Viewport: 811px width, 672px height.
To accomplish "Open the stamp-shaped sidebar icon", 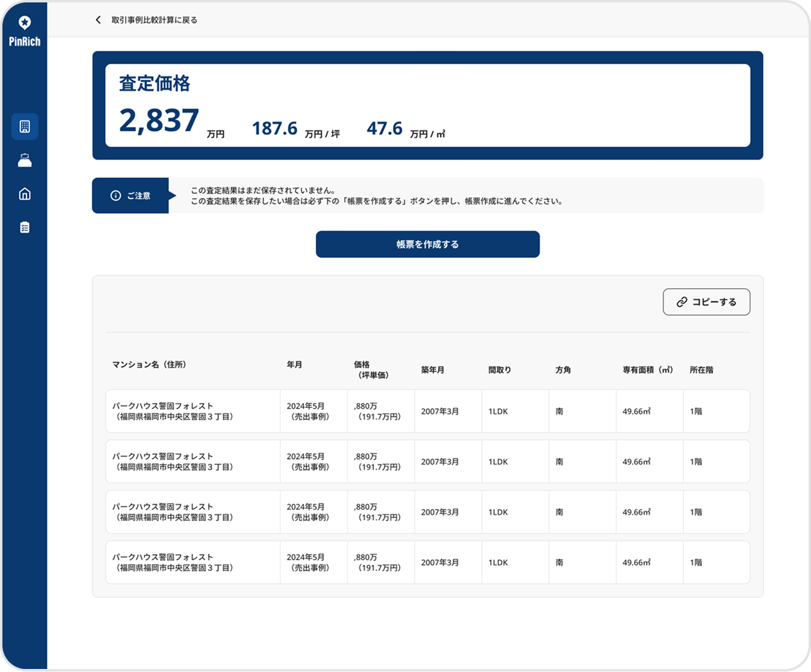I will point(25,161).
